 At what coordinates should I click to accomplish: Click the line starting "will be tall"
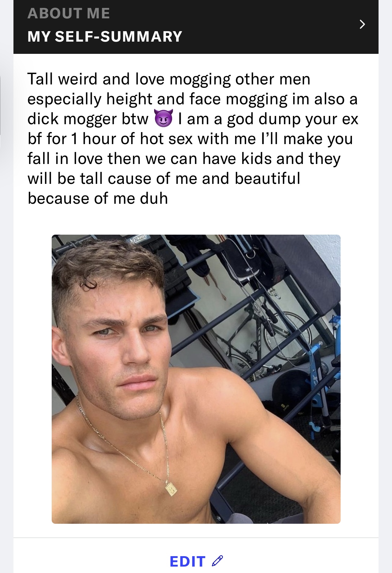click(164, 178)
